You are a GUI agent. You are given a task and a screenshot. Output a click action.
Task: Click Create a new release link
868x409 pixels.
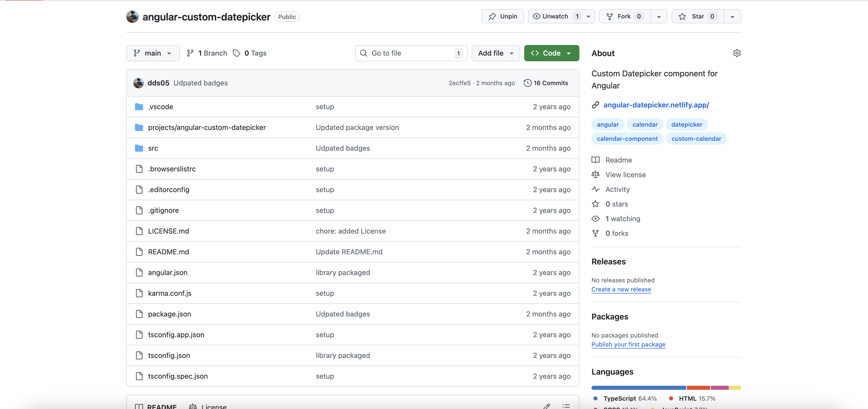(x=621, y=289)
